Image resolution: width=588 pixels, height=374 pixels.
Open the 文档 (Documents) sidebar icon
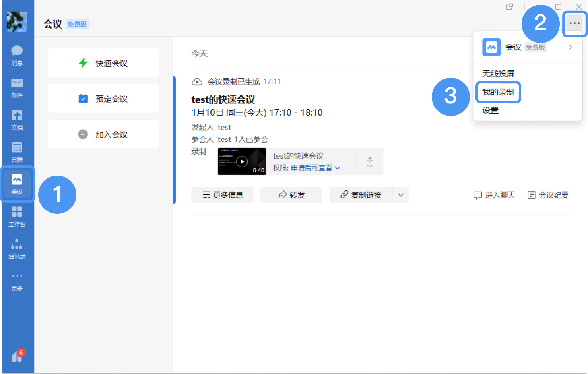click(x=17, y=119)
